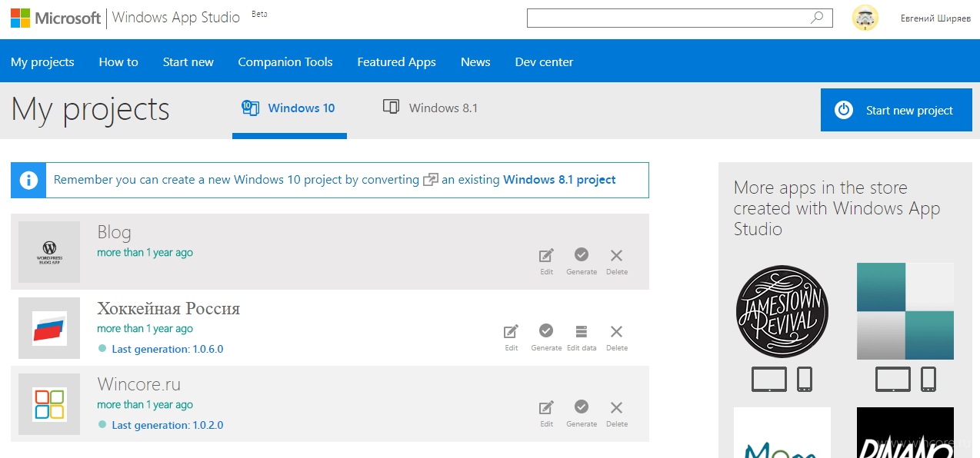Screen dimensions: 980x458
Task: Open the Blog project thumbnail
Action: pos(49,252)
